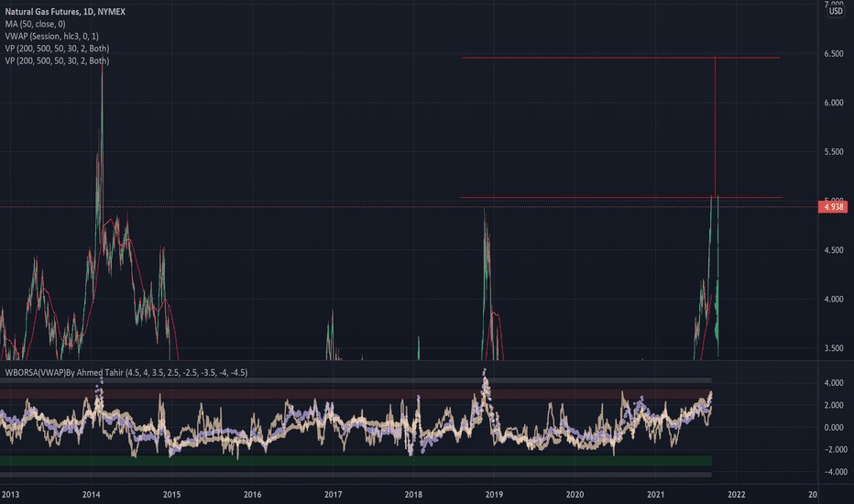Select the MA (50, close, 0) indicator label
This screenshot has width=854, height=504.
pos(35,24)
